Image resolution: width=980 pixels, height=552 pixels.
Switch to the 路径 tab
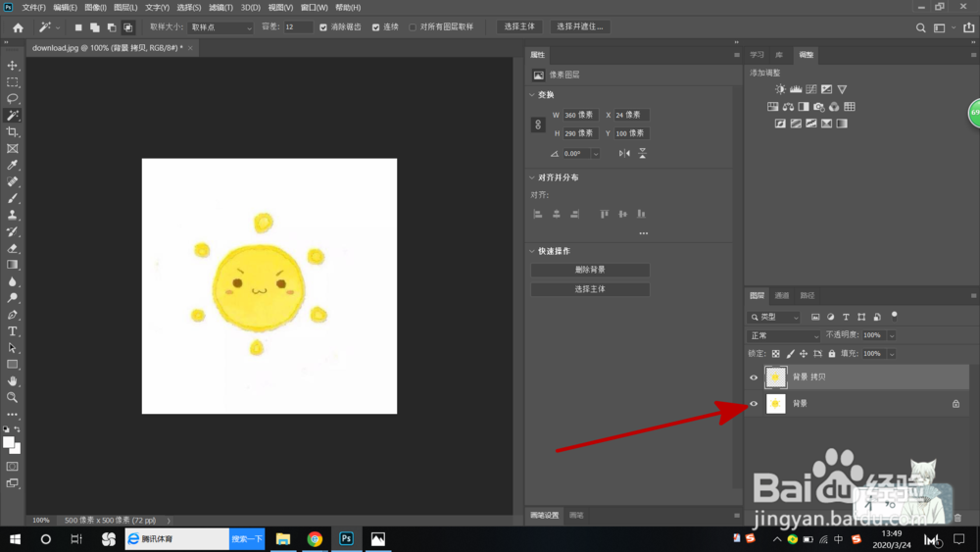point(808,296)
